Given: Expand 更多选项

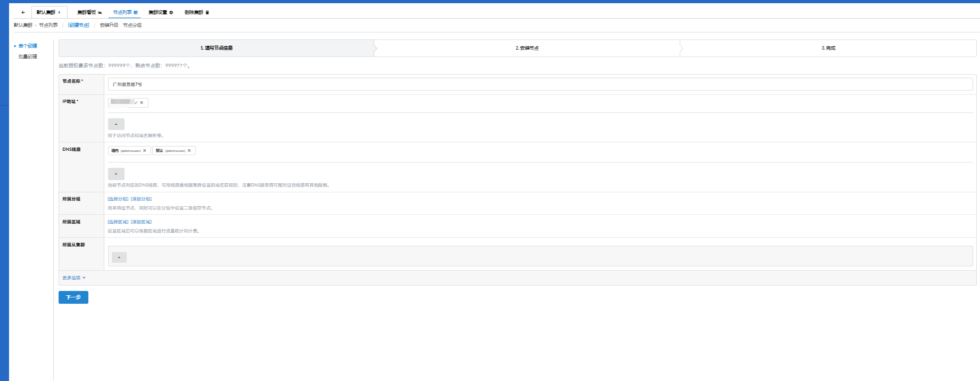Looking at the screenshot, I should 74,278.
